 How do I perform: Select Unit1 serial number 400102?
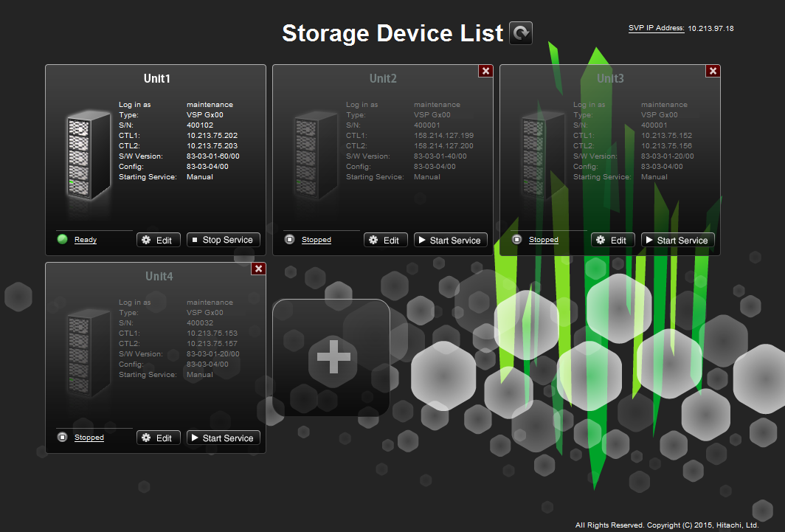tap(200, 125)
